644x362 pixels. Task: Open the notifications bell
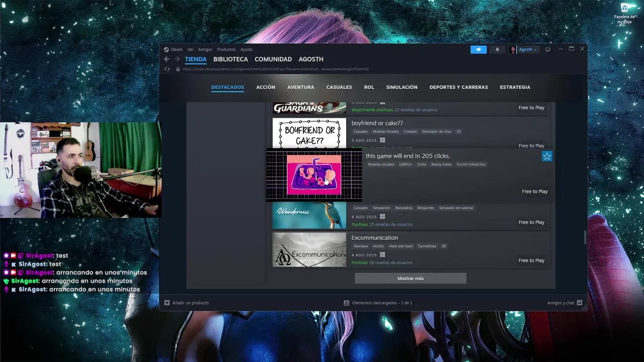tap(498, 49)
